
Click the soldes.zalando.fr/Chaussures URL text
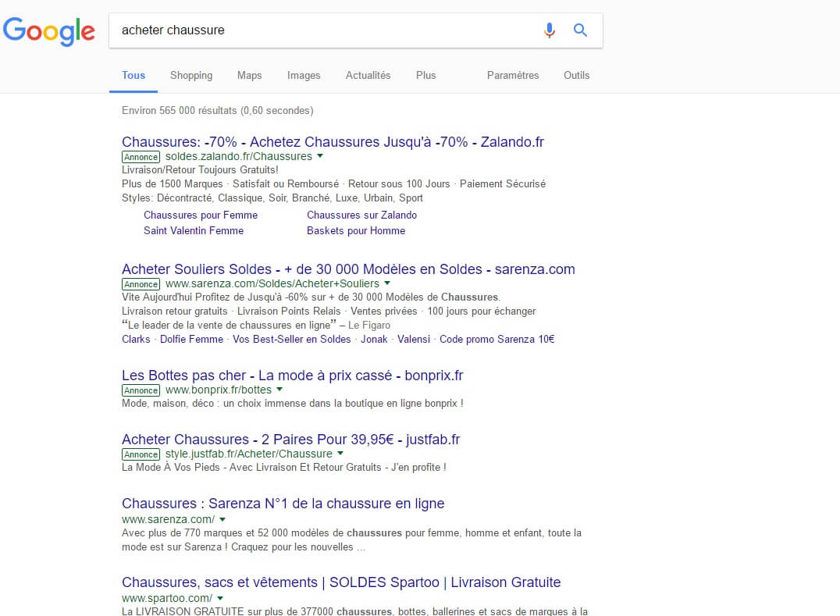pos(238,156)
